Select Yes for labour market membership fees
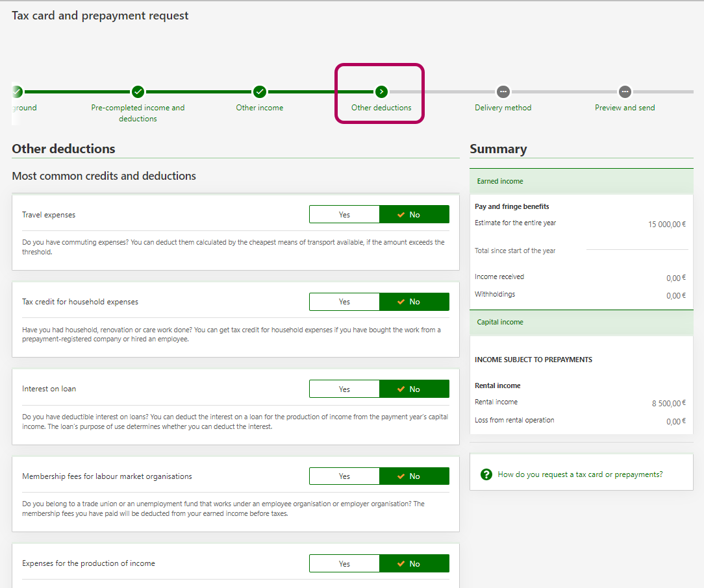The width and height of the screenshot is (704, 588). click(x=344, y=476)
